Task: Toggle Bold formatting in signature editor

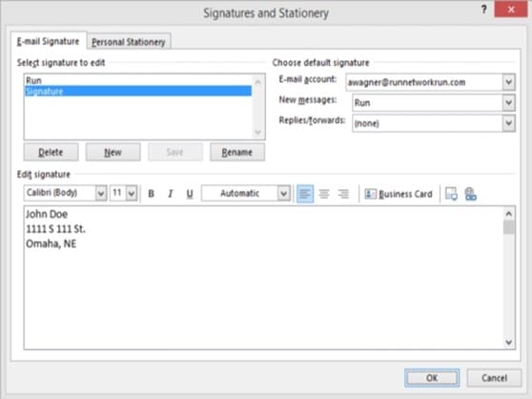Action: coord(152,194)
